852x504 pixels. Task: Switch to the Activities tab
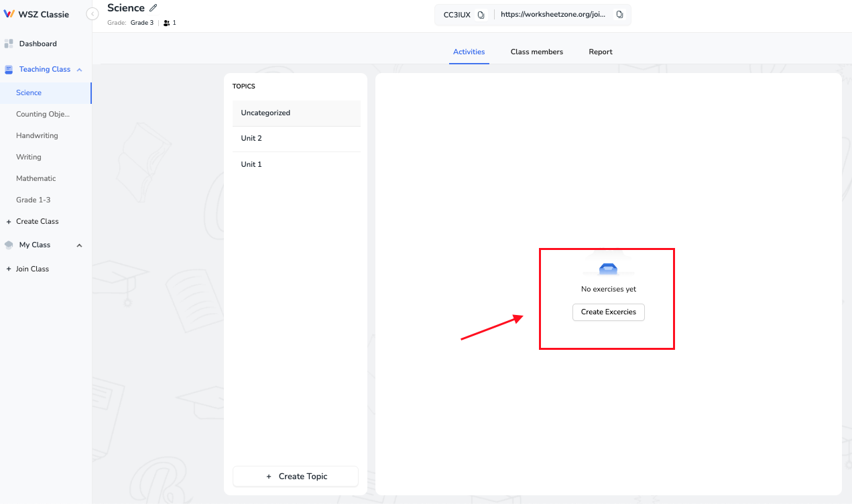(469, 52)
